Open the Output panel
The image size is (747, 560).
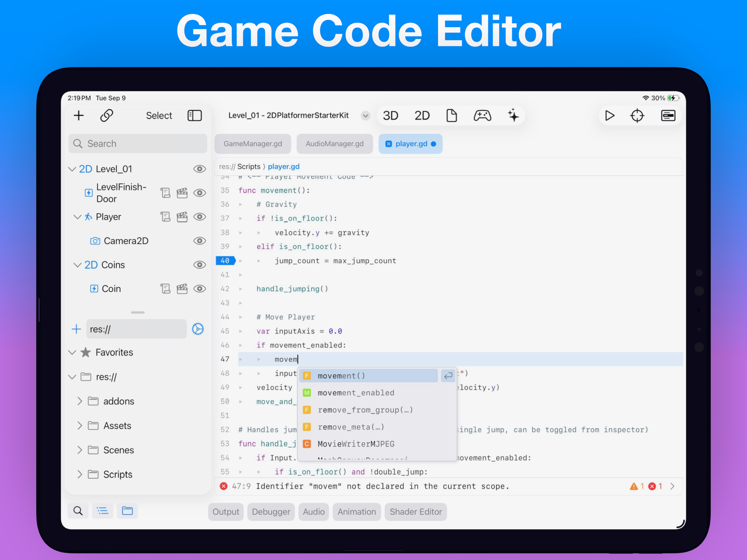pyautogui.click(x=226, y=512)
